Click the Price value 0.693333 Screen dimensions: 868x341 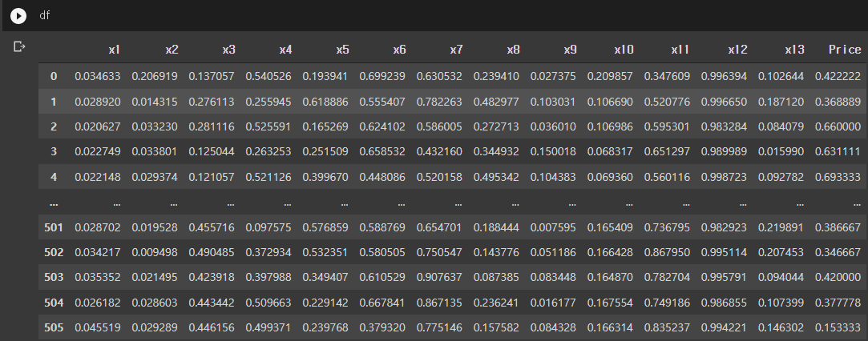point(838,177)
